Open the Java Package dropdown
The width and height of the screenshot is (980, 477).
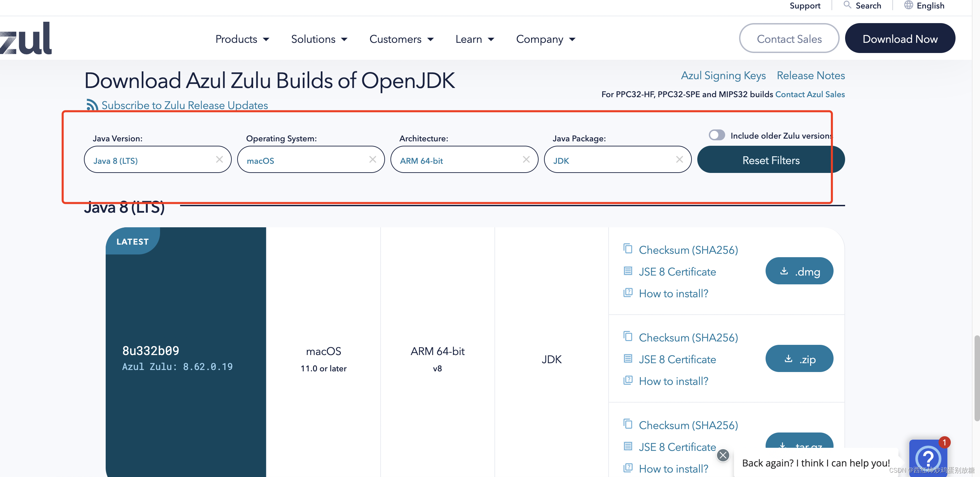tap(617, 160)
